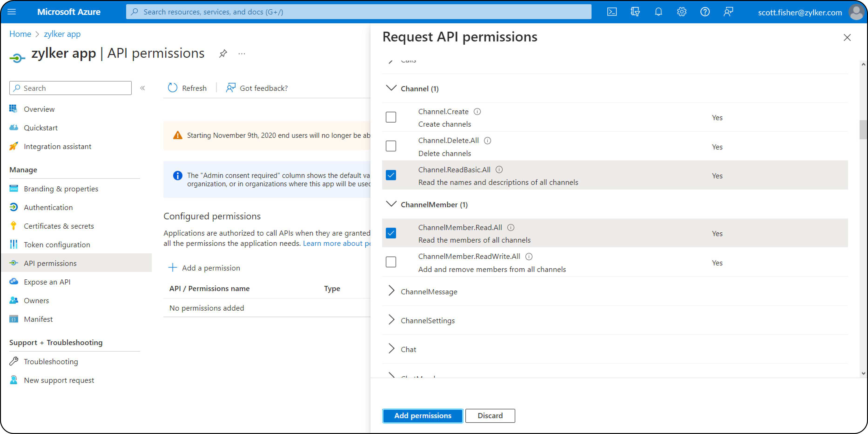Go to the Home breadcrumb
Image resolution: width=868 pixels, height=434 pixels.
pyautogui.click(x=20, y=34)
